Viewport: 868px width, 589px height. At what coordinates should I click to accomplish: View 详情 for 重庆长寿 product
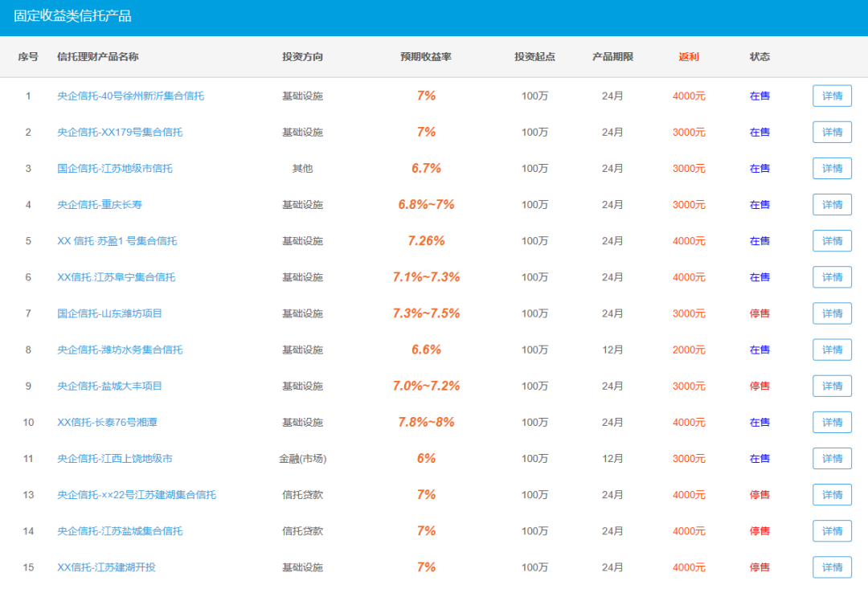click(832, 205)
